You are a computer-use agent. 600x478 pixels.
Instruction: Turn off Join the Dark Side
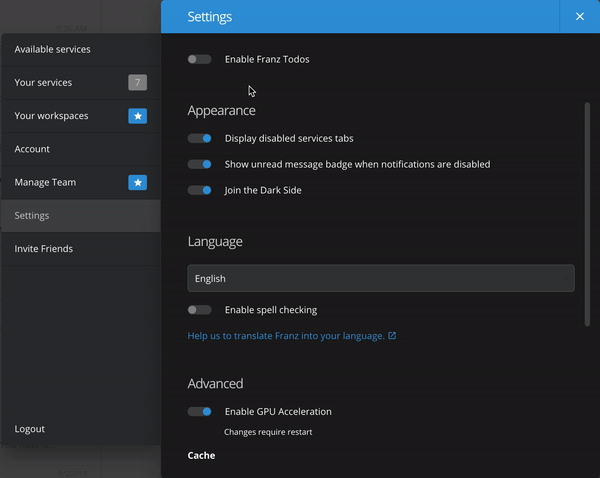tap(199, 190)
